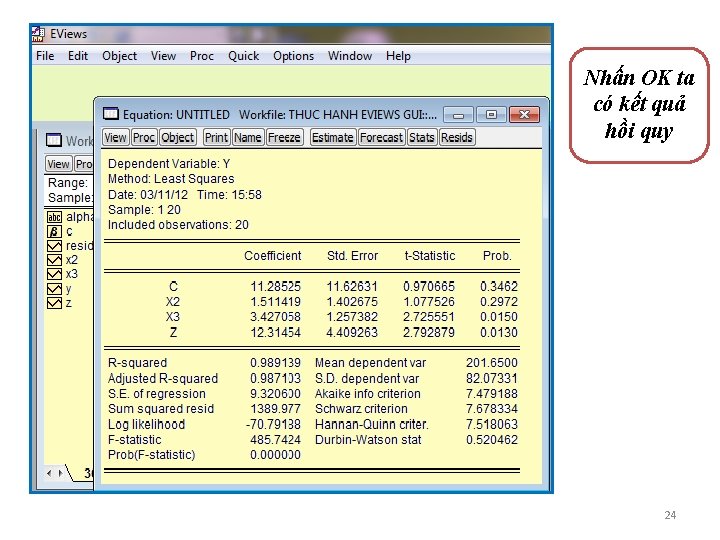Click the Name button
Image resolution: width=720 pixels, height=540 pixels.
tap(248, 137)
